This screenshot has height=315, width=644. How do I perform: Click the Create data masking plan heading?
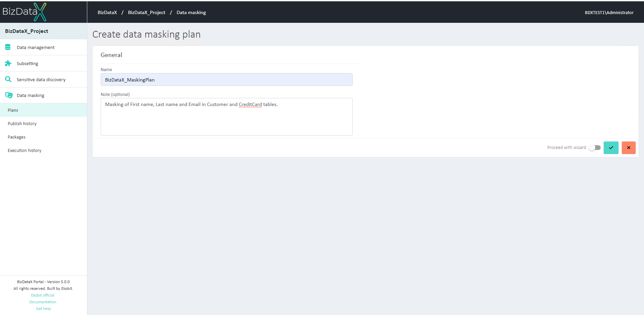pyautogui.click(x=146, y=34)
